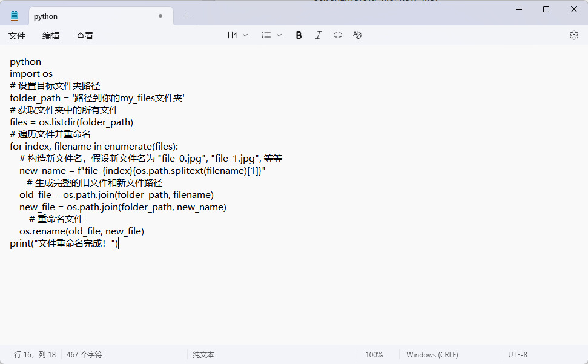Apply bulleted list formatting
The width and height of the screenshot is (588, 364).
click(x=266, y=35)
